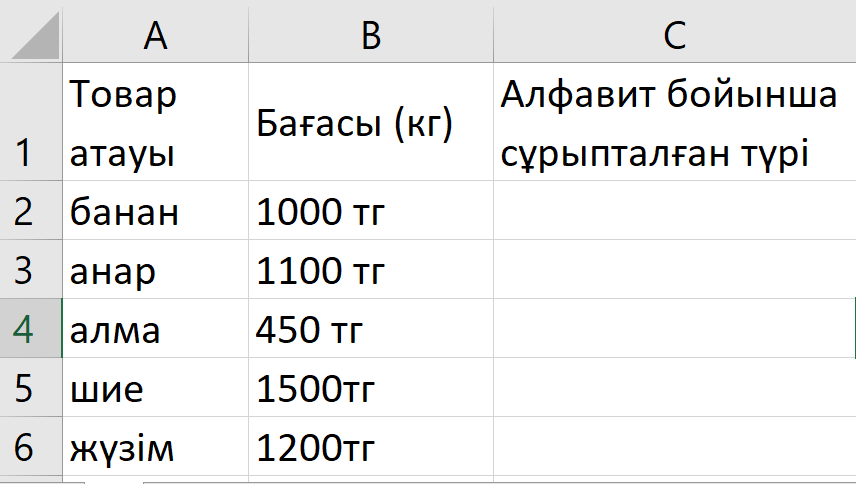Select the cell containing 'жүзім'
Screen dimensions: 856x484
155,447
